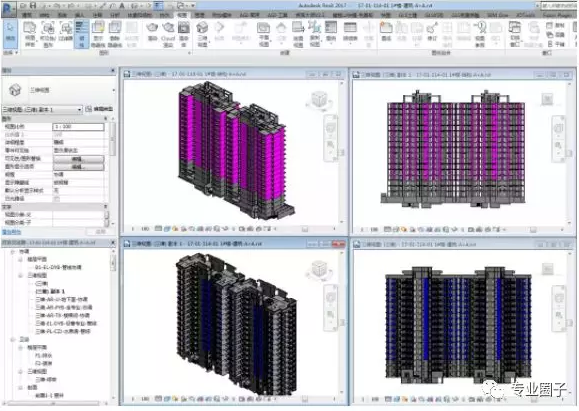Viewport: 579px width, 411px height.
Task: Click the Cascade windows button in ribbon
Action: (556, 35)
